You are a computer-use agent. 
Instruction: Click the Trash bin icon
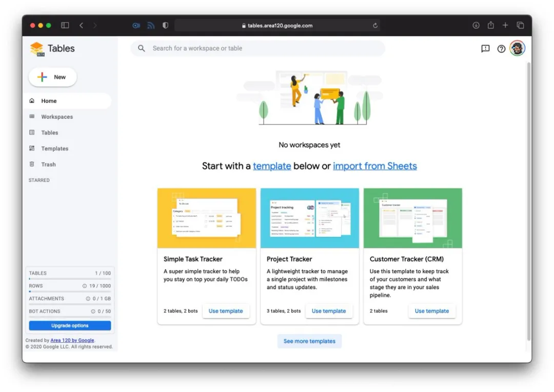[32, 164]
